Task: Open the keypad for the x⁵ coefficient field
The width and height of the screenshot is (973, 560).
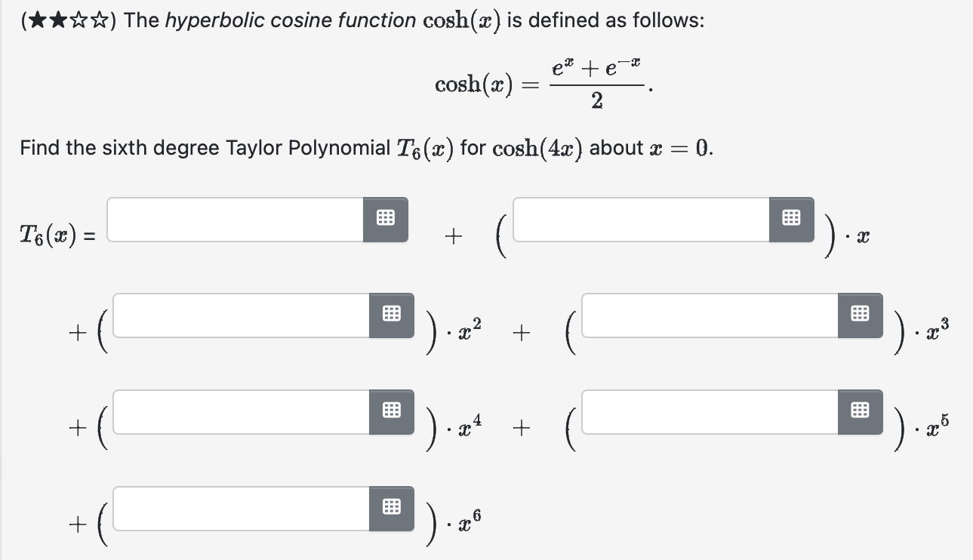Action: tap(860, 412)
